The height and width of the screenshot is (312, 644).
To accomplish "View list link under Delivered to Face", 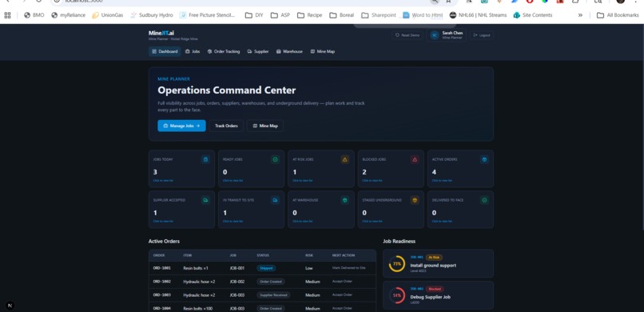I will [x=442, y=221].
